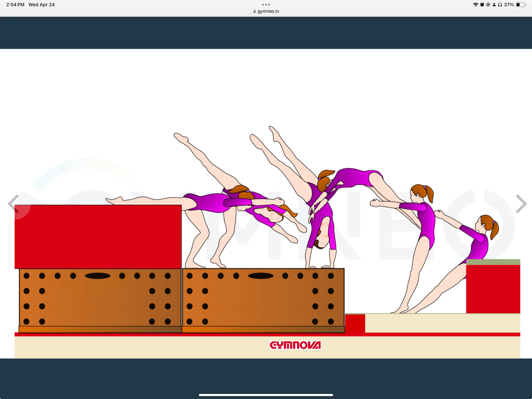The height and width of the screenshot is (399, 532).
Task: Tap the three-dot multitasking menu at top
Action: [266, 4]
